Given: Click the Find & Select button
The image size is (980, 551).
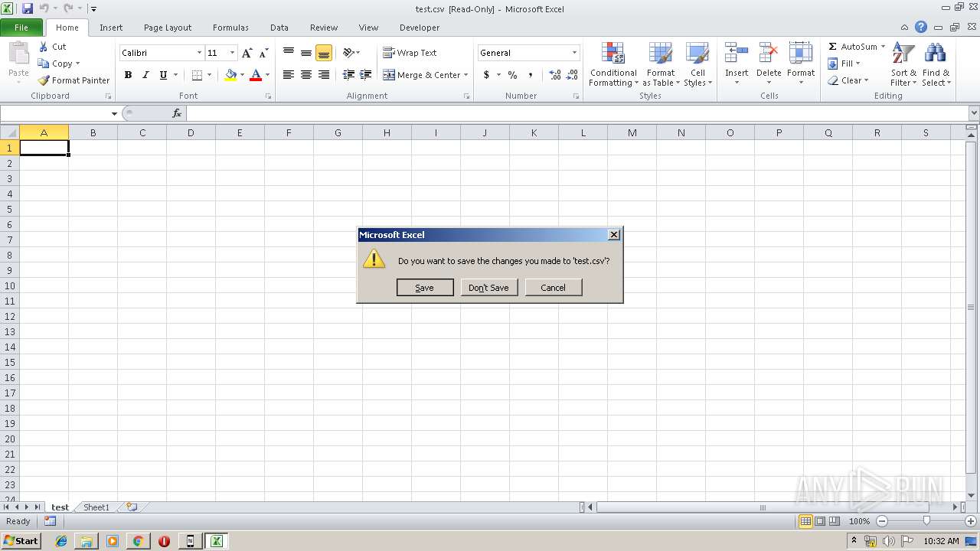Looking at the screenshot, I should coord(936,64).
